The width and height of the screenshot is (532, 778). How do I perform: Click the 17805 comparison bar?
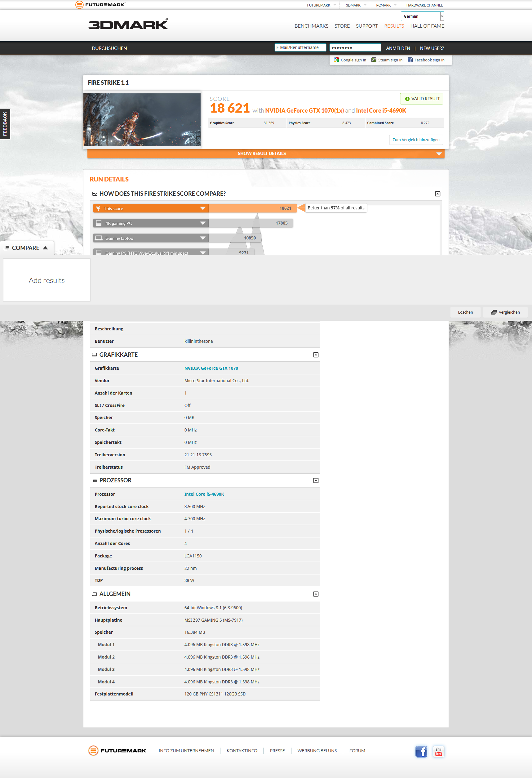[250, 223]
